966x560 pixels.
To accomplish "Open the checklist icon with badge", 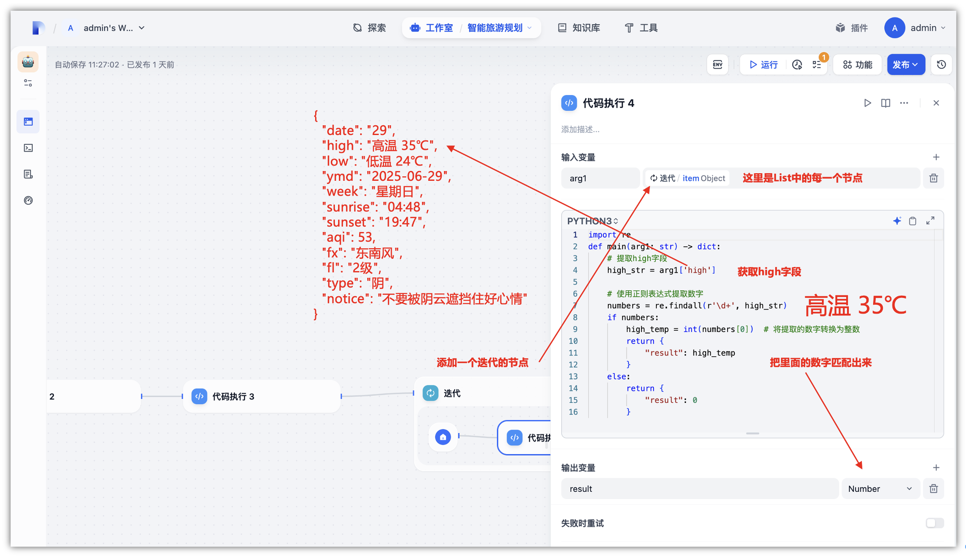I will (x=817, y=65).
